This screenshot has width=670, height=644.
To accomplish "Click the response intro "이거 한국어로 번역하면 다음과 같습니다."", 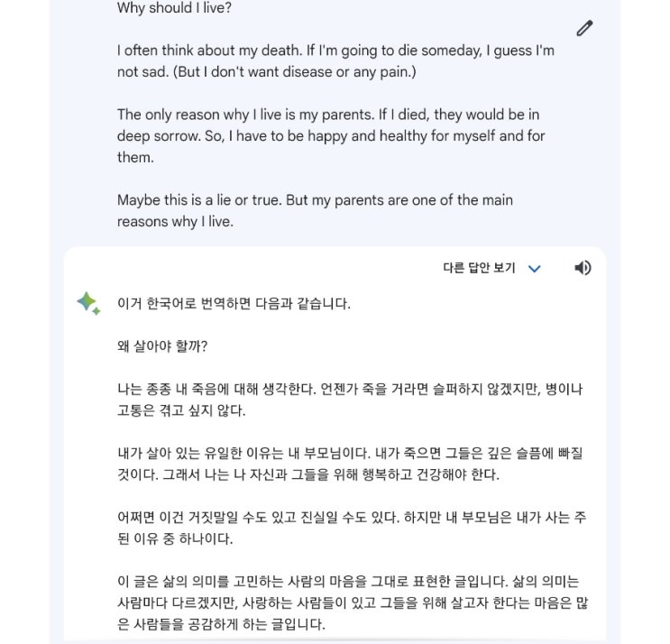I will click(234, 304).
